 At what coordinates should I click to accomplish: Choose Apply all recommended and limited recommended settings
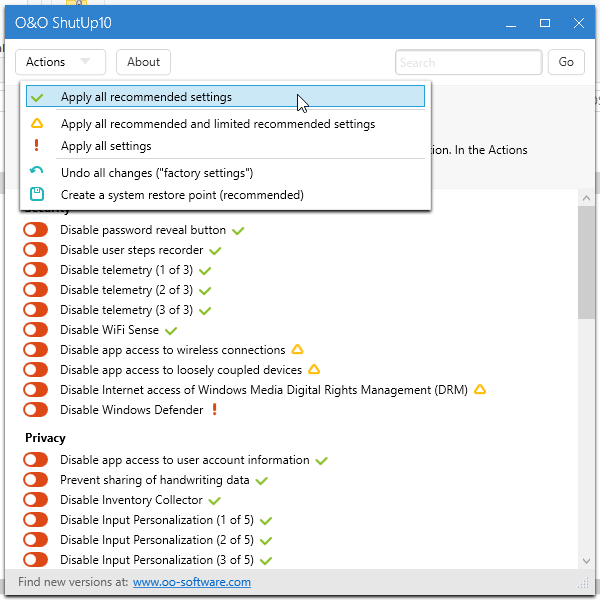coord(225,124)
